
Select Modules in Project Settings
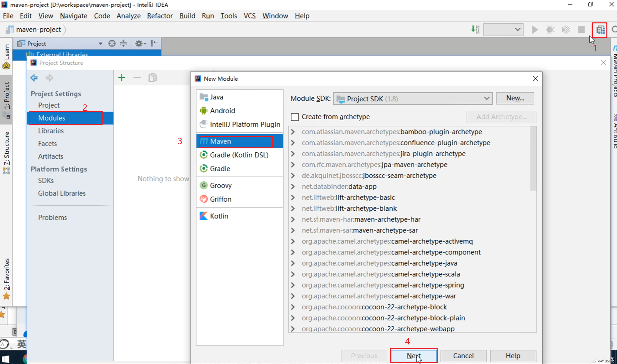(x=70, y=118)
